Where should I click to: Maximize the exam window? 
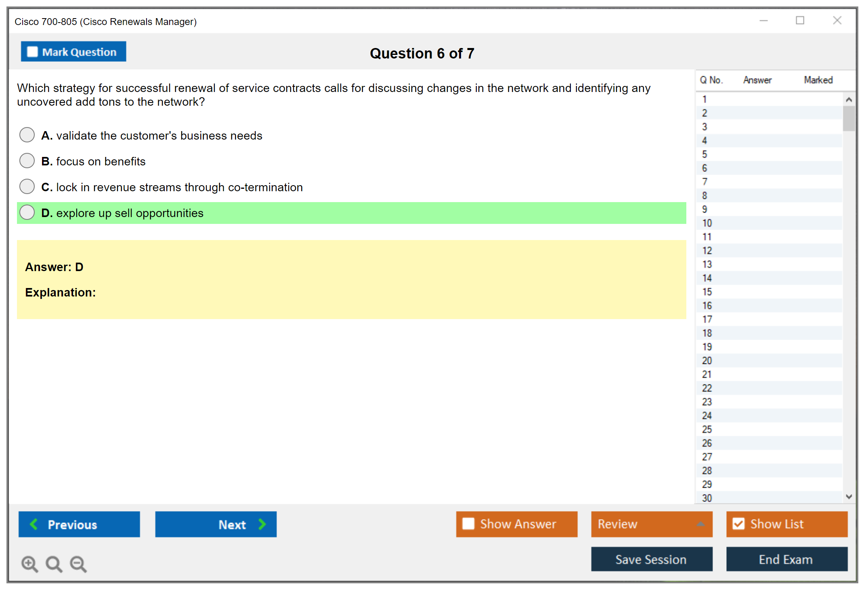pyautogui.click(x=800, y=21)
